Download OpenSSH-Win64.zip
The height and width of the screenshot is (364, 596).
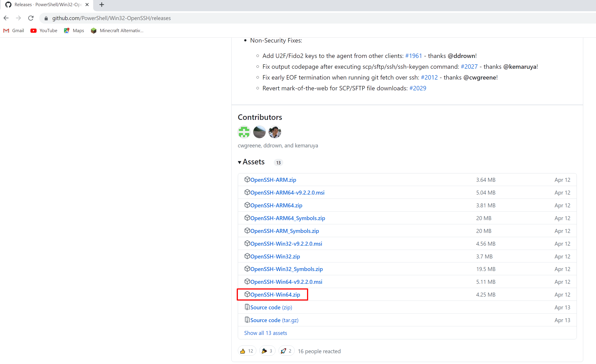click(275, 295)
